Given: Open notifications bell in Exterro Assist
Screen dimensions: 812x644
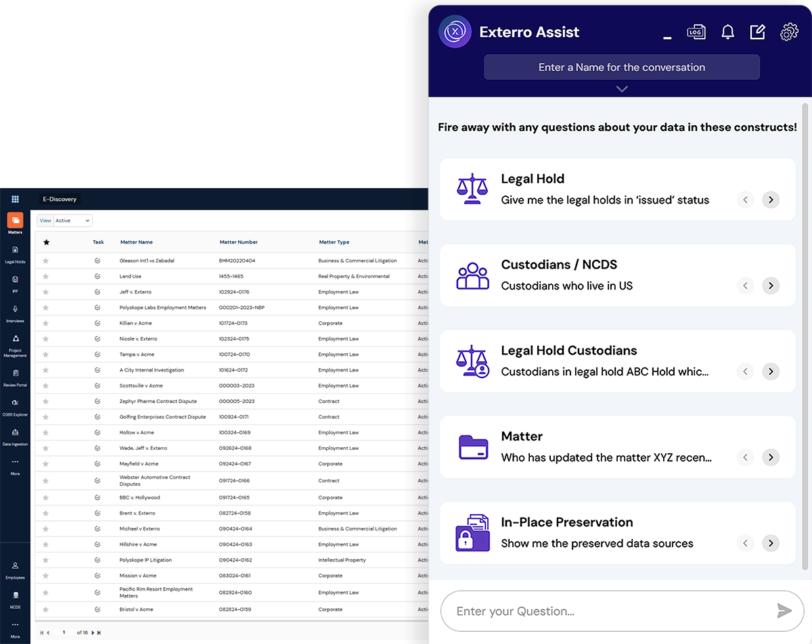Looking at the screenshot, I should tap(727, 32).
